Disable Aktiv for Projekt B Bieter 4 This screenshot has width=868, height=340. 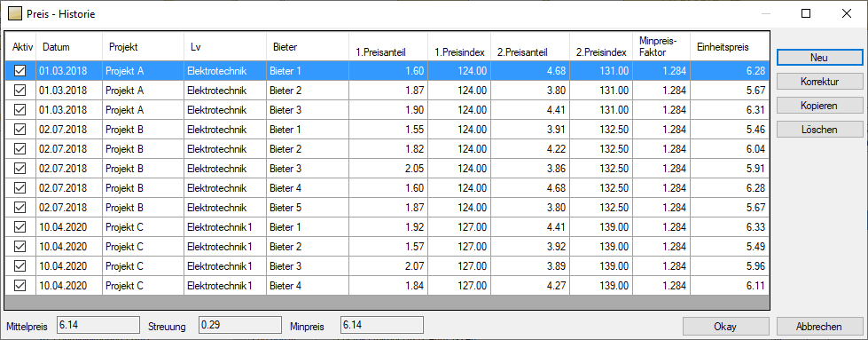click(20, 188)
